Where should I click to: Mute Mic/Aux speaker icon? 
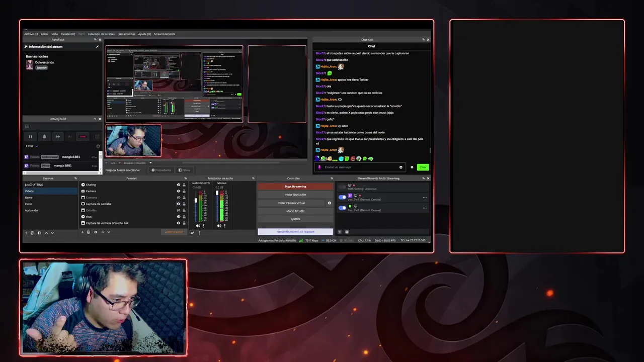tap(219, 226)
